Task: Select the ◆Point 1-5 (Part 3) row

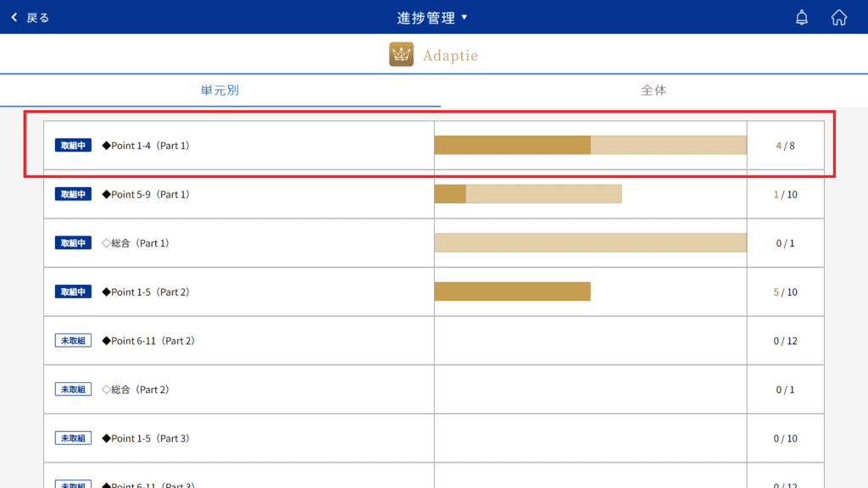Action: coord(434,438)
